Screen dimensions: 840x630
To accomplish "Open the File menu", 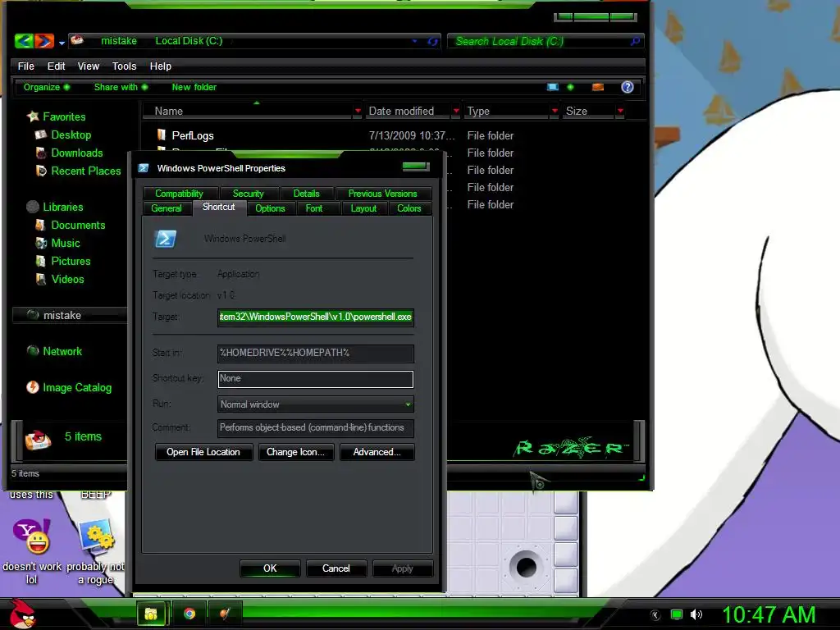I will [x=25, y=66].
